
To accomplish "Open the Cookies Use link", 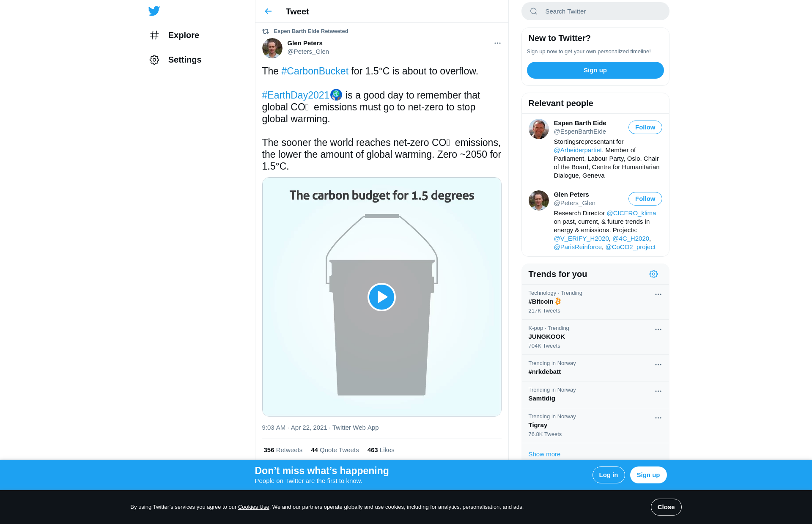I will (x=254, y=507).
